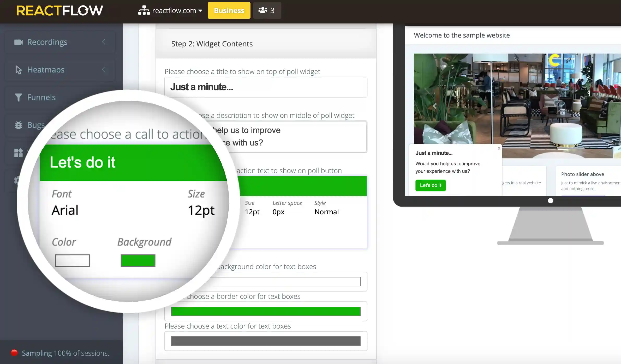Click the ReactFlow logo
Image resolution: width=621 pixels, height=364 pixels.
[59, 10]
